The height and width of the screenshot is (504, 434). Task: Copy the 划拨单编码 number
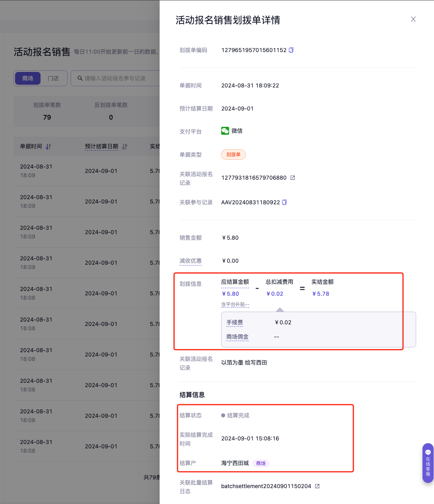pyautogui.click(x=291, y=50)
